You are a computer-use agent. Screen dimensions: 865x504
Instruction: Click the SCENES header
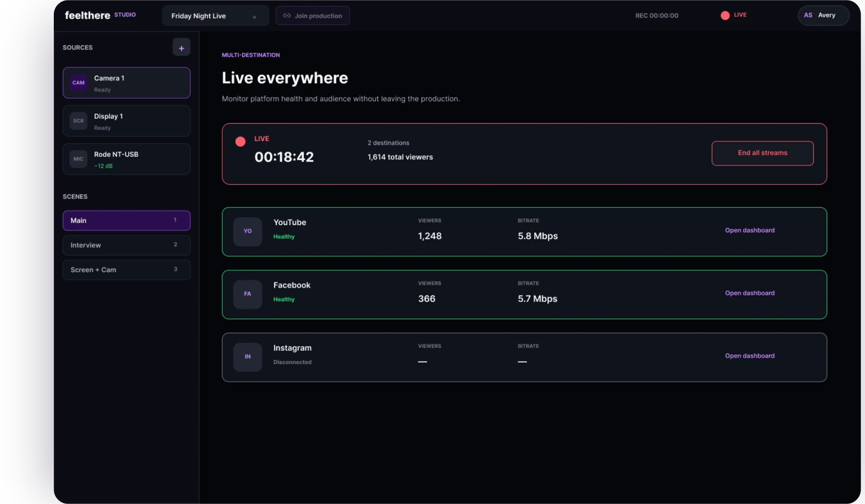click(75, 197)
